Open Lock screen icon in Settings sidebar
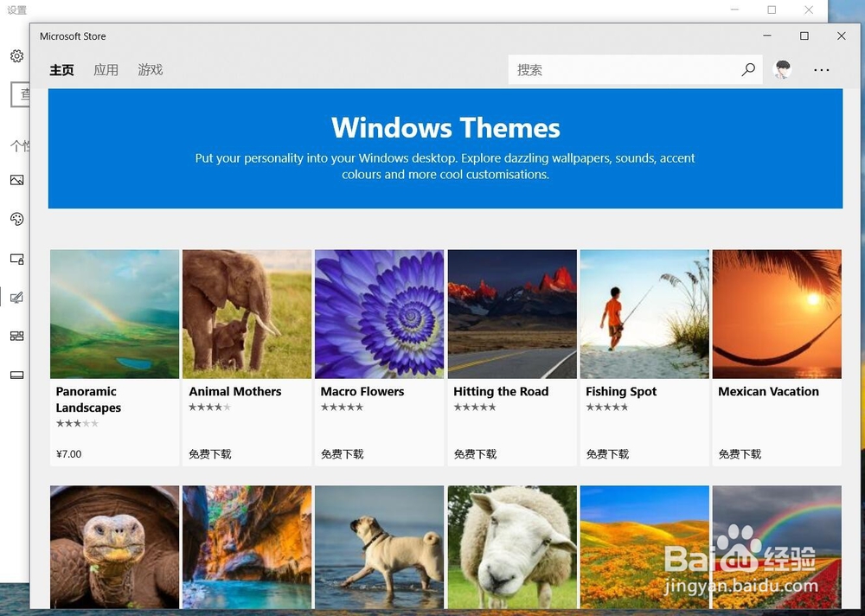The image size is (865, 616). (x=17, y=259)
